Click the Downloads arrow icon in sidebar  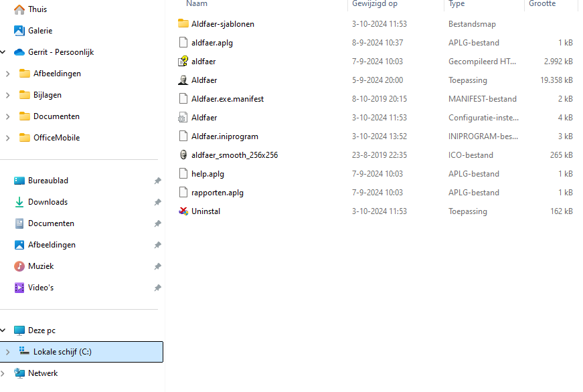coord(19,202)
